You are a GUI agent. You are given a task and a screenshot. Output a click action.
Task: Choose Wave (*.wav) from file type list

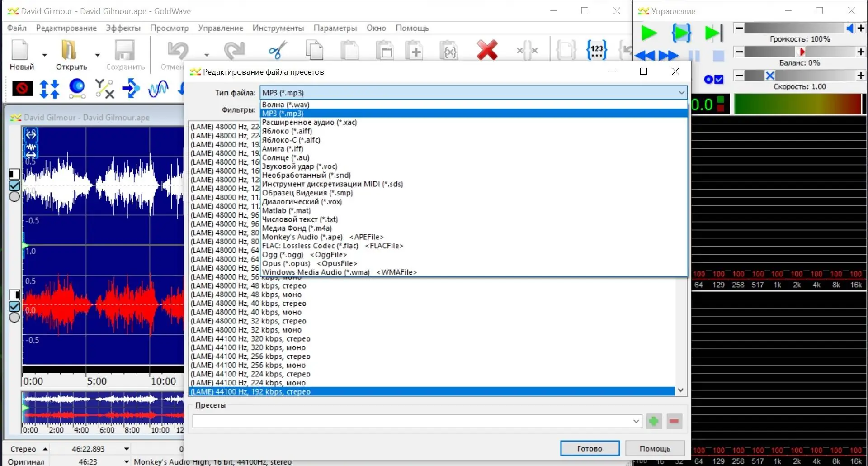pyautogui.click(x=474, y=105)
